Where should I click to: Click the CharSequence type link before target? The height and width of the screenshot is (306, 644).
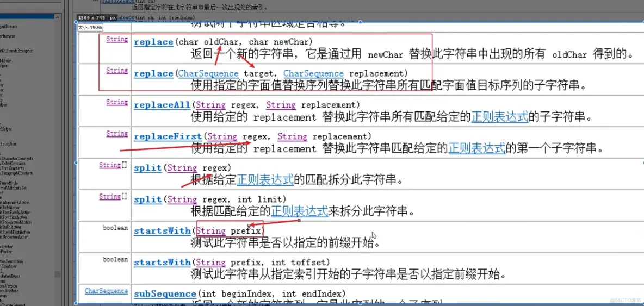click(208, 73)
